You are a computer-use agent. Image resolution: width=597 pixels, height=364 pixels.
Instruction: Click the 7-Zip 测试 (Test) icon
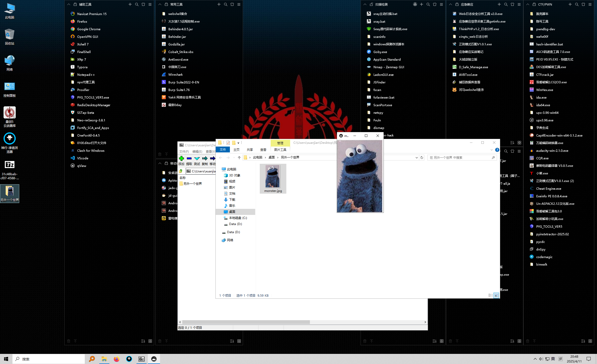point(197,158)
